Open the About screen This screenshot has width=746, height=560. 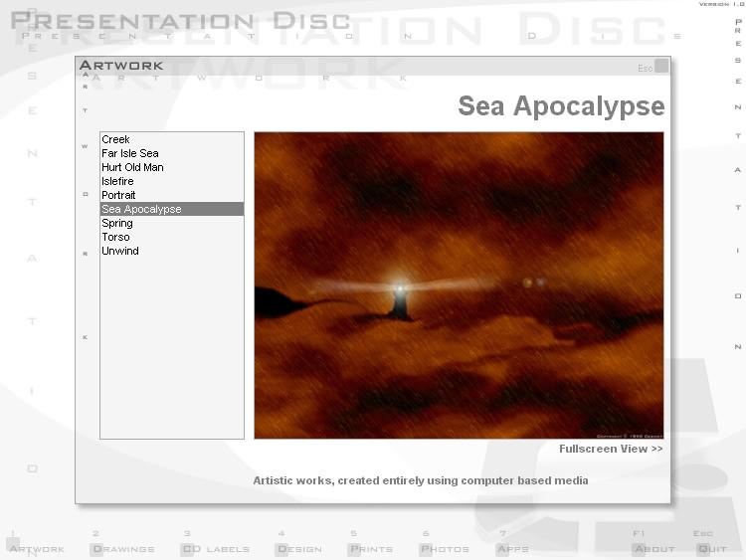[653, 548]
